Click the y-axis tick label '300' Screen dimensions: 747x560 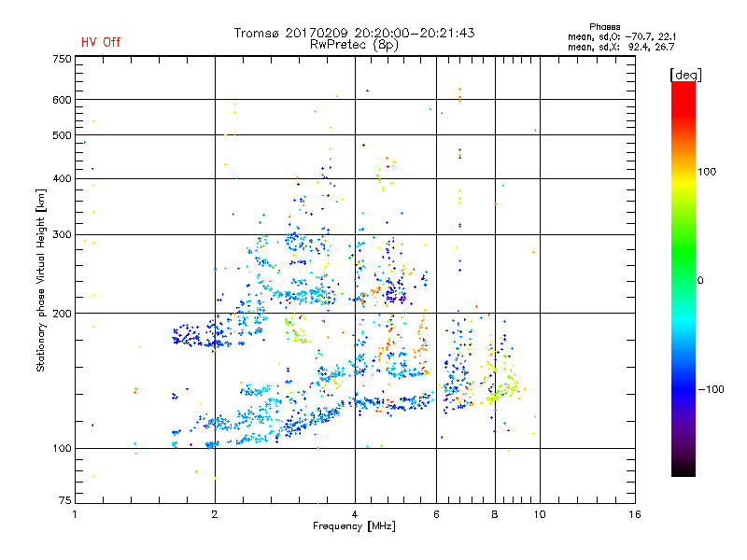[x=62, y=235]
